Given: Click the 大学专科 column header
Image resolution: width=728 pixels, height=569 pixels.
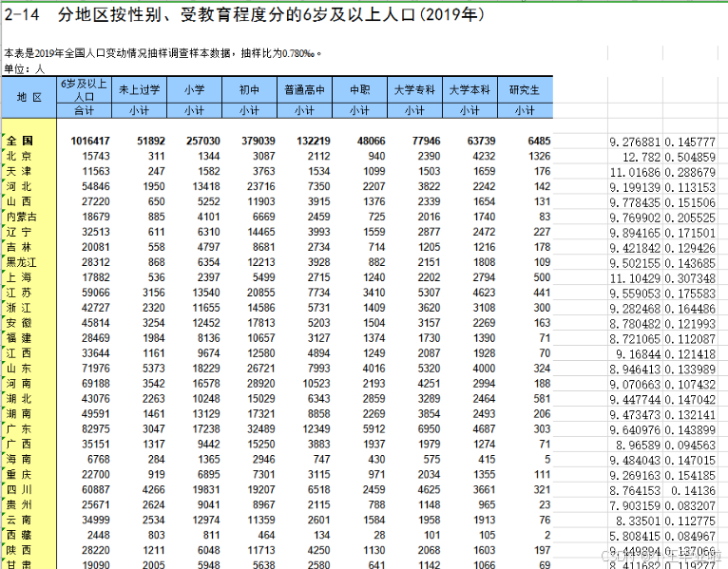Looking at the screenshot, I should click(x=414, y=90).
